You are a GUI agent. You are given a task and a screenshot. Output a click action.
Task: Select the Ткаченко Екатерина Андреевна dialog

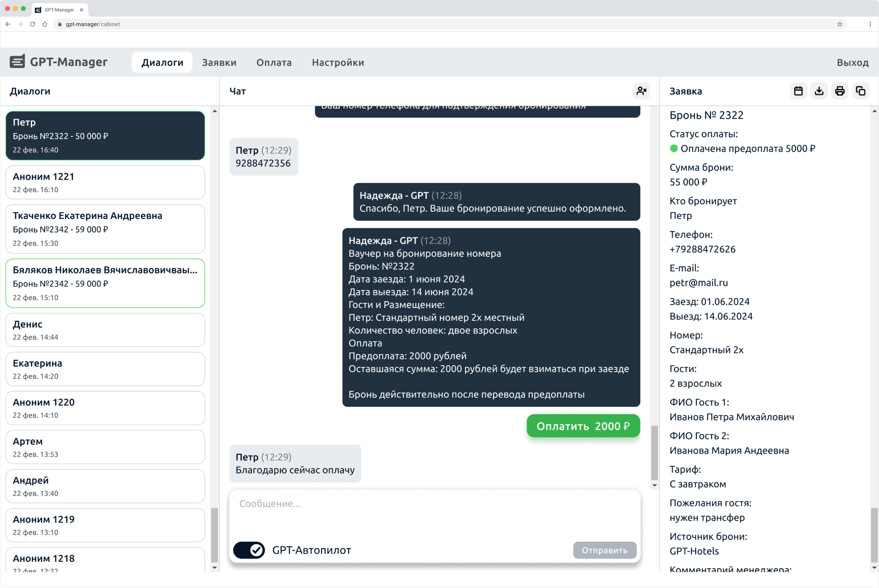coord(105,229)
